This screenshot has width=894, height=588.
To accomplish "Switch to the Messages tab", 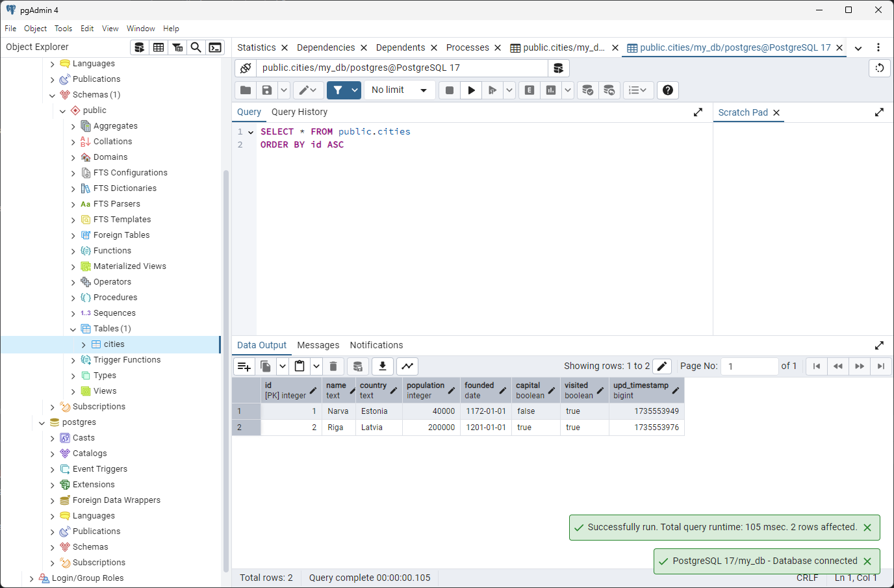I will (x=318, y=346).
